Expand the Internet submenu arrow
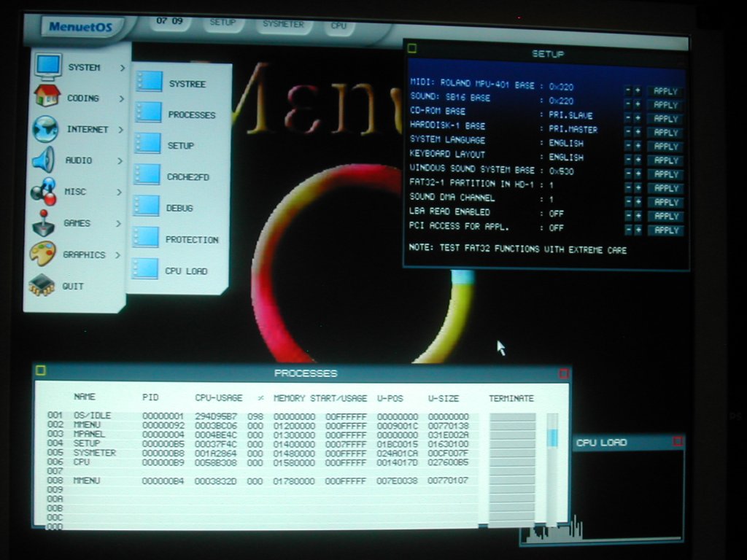 tap(120, 130)
